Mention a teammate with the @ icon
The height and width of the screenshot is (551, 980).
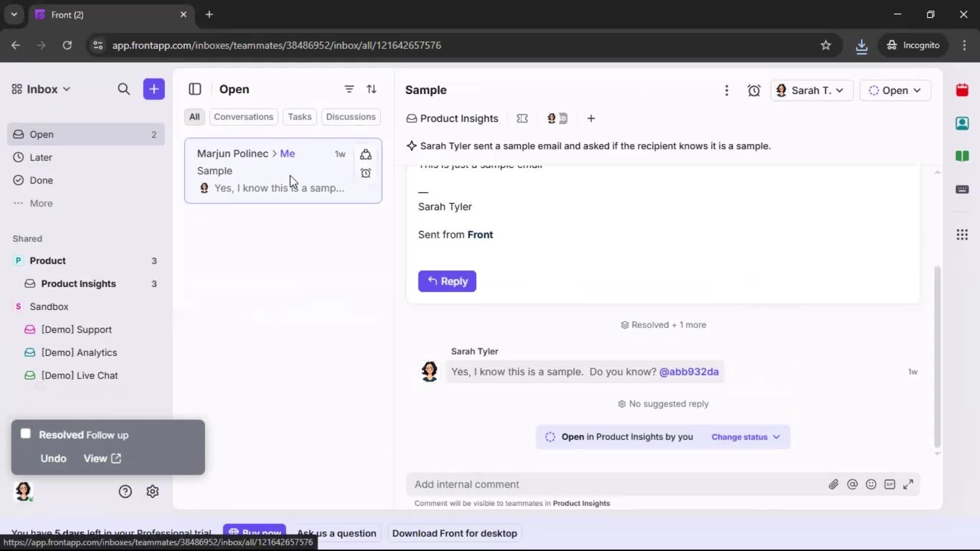click(852, 484)
